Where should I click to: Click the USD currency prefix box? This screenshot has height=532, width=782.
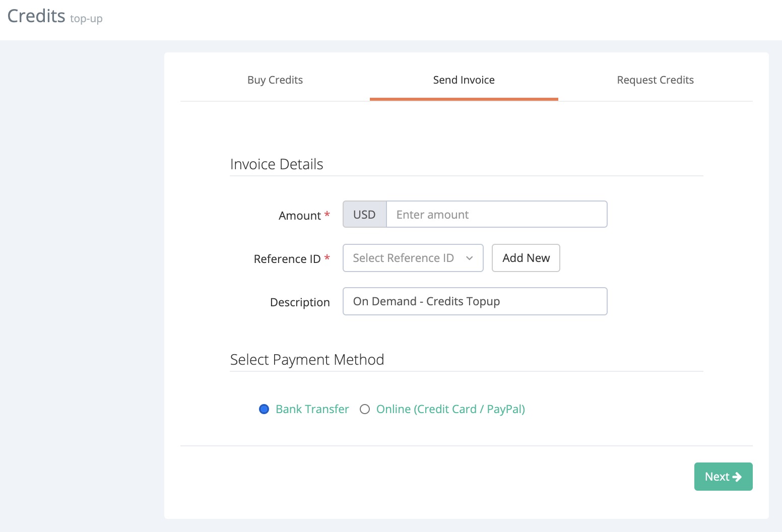tap(364, 215)
